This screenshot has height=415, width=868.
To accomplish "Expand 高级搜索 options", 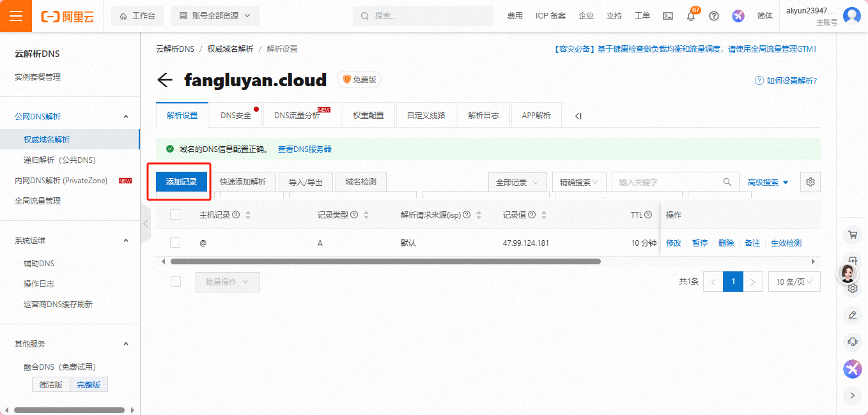I will [x=768, y=182].
